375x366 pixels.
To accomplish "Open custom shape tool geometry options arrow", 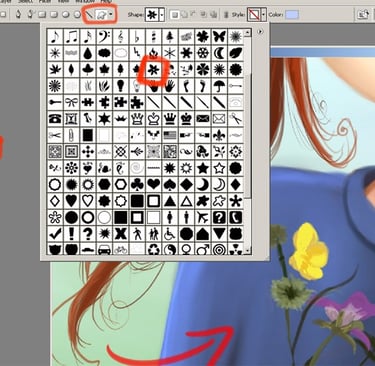I will (110, 15).
